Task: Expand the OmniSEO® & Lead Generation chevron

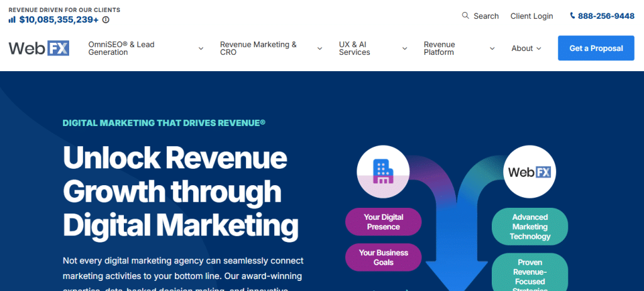Action: tap(201, 48)
